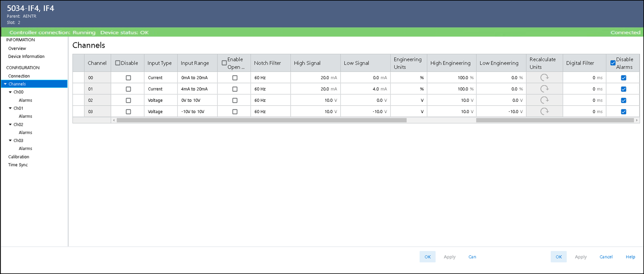Open Help for this dialog
This screenshot has height=274, width=644.
[x=630, y=257]
